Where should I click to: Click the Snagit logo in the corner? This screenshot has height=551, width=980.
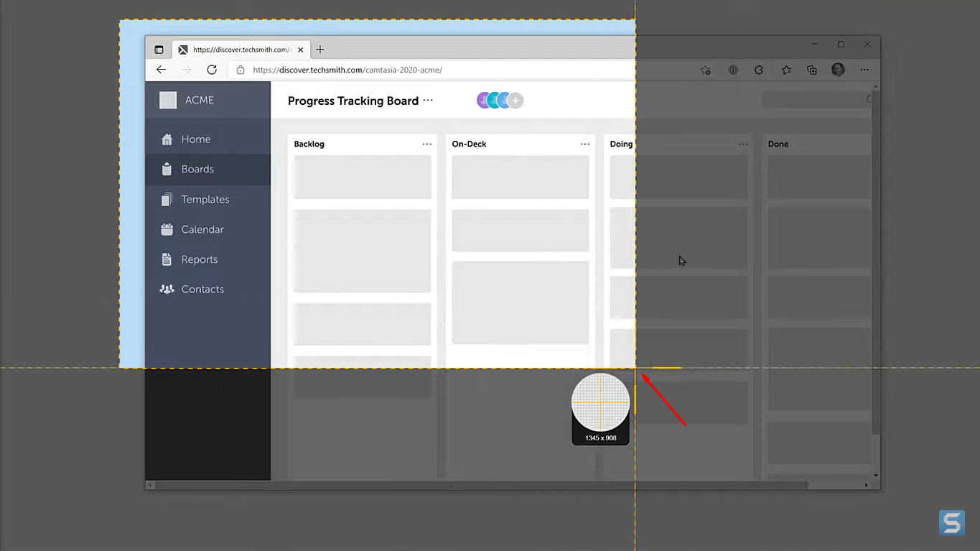click(951, 522)
